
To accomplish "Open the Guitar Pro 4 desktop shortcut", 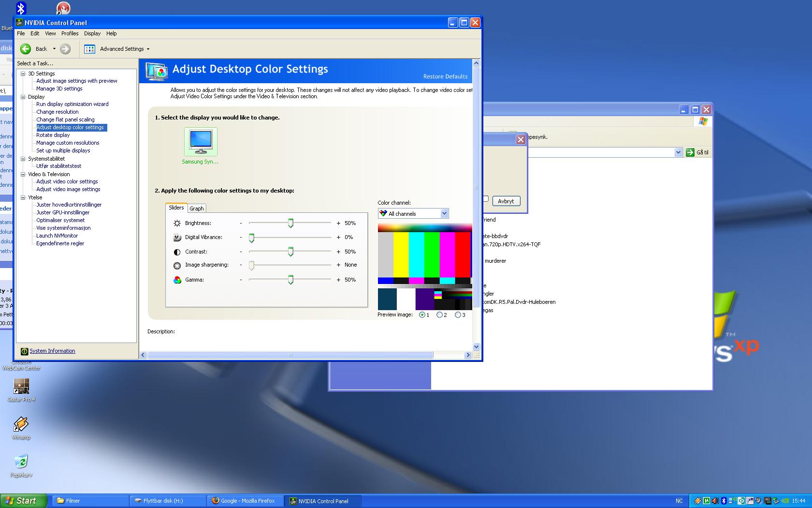I will (21, 387).
